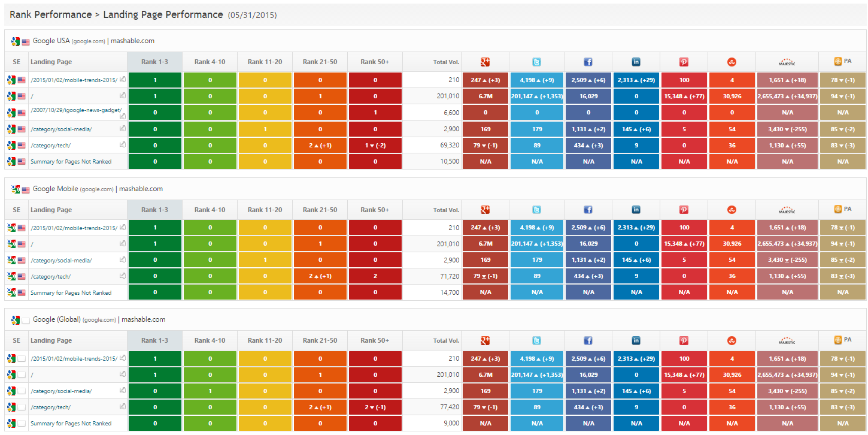Open external link icon for /category/social-media/ in Google USA
The image size is (868, 435).
[x=122, y=128]
